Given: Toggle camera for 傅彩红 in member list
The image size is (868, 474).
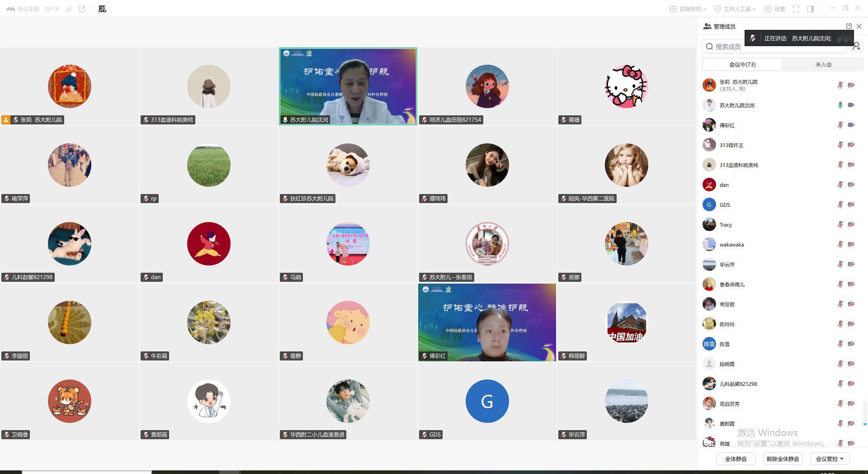Looking at the screenshot, I should (x=851, y=125).
